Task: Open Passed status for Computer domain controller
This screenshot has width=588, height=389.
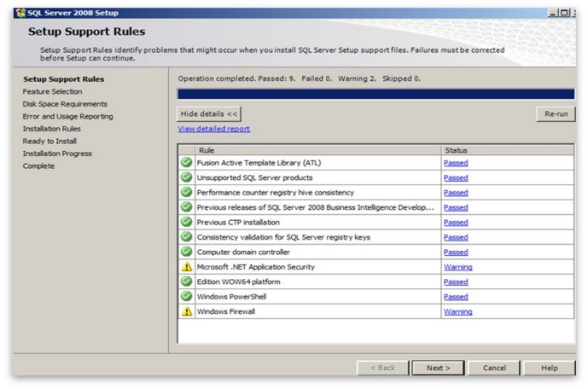Action: [x=456, y=253]
